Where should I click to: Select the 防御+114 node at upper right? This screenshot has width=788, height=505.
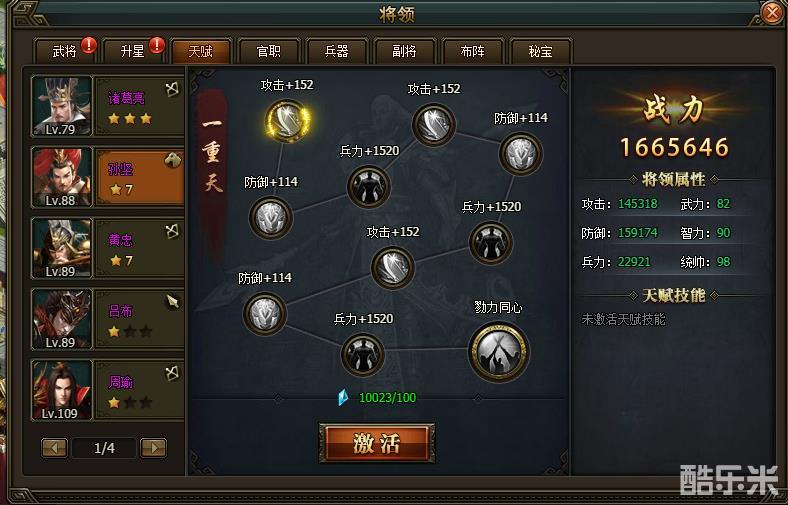click(521, 154)
